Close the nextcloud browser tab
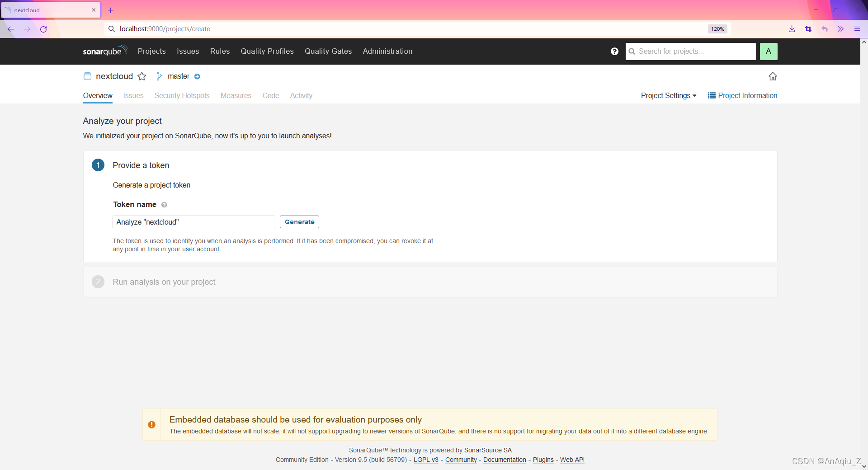 pos(94,10)
